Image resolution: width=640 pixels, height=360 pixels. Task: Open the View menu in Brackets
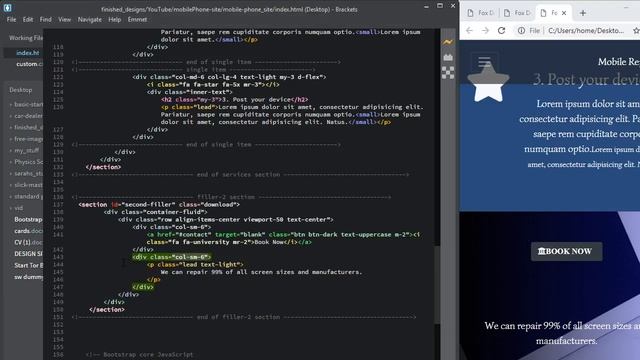[64, 19]
